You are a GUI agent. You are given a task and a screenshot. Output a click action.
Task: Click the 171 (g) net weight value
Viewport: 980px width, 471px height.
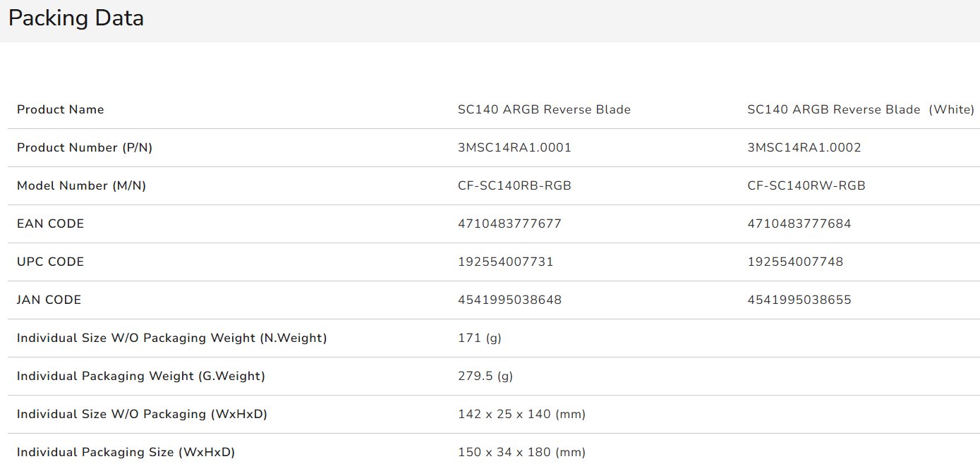(479, 338)
